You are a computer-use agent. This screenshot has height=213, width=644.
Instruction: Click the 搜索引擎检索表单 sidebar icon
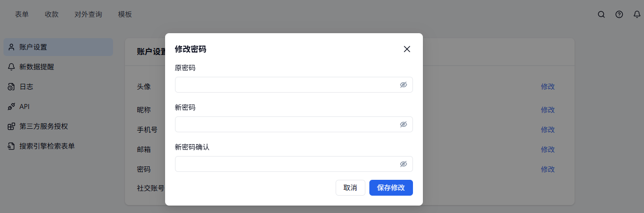coord(11,146)
